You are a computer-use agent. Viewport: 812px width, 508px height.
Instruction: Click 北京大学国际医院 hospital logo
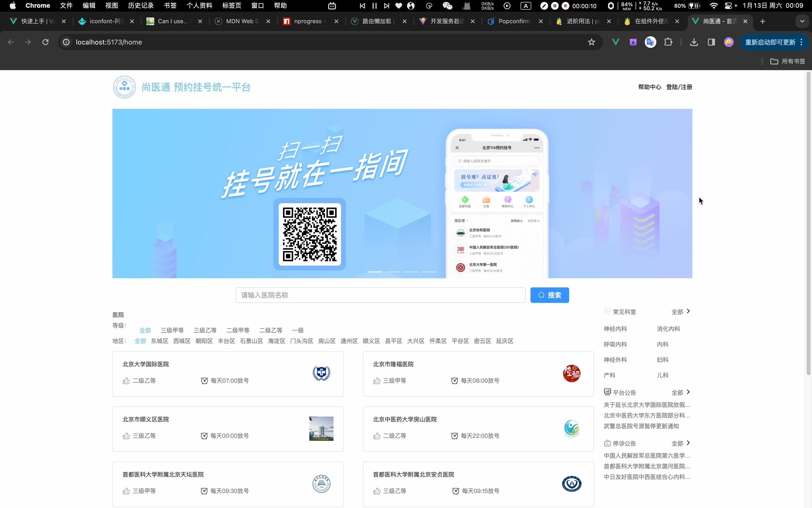(x=321, y=373)
